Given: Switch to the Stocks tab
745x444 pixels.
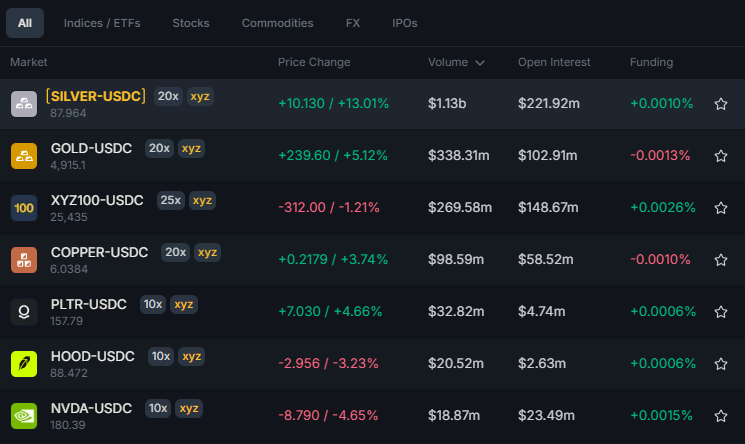Looking at the screenshot, I should click(x=191, y=23).
